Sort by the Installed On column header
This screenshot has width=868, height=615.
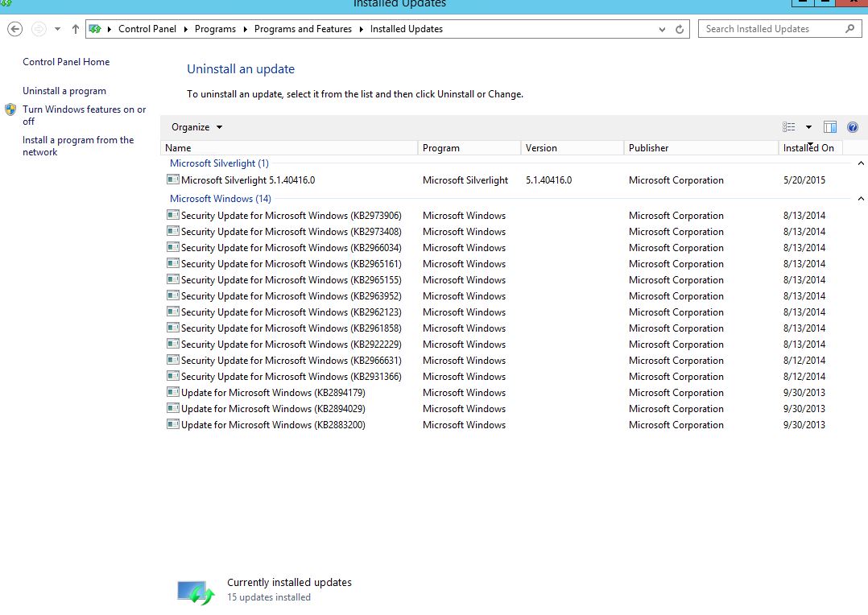pos(810,148)
